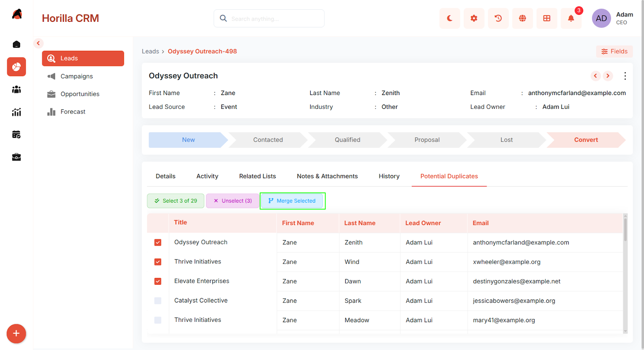This screenshot has height=350, width=644.
Task: Open the recent history clock icon
Action: (x=498, y=19)
